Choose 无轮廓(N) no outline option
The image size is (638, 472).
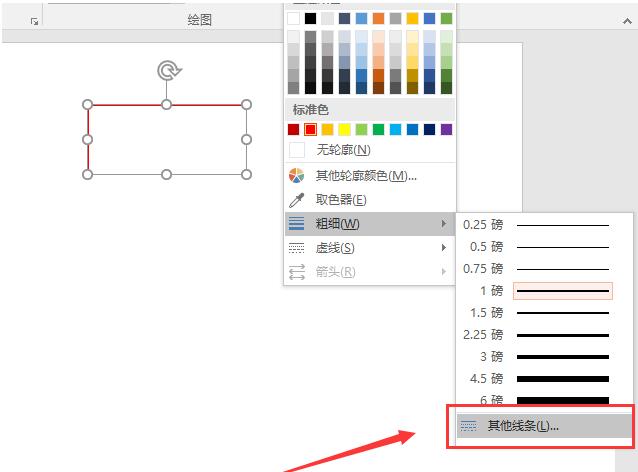(369, 150)
